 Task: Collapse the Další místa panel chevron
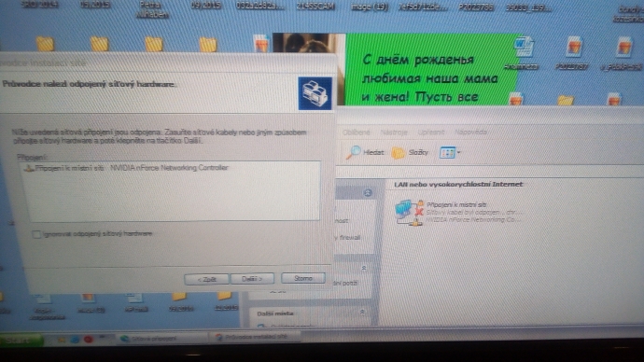point(362,313)
